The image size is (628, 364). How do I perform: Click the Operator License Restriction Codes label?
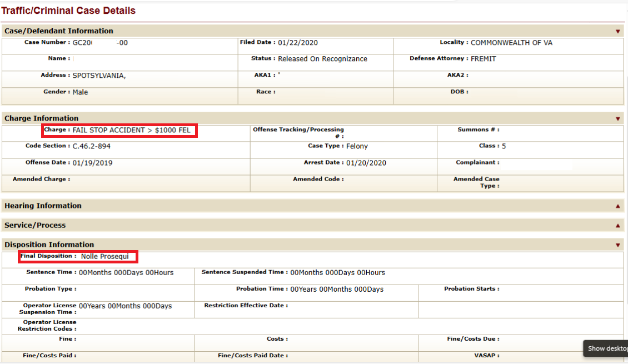point(47,325)
